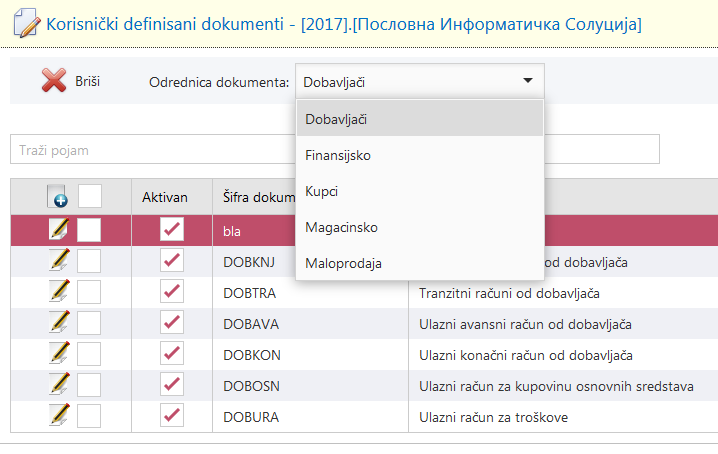Open editor for DOBAVA via pencil icon
This screenshot has width=718, height=454.
(59, 323)
